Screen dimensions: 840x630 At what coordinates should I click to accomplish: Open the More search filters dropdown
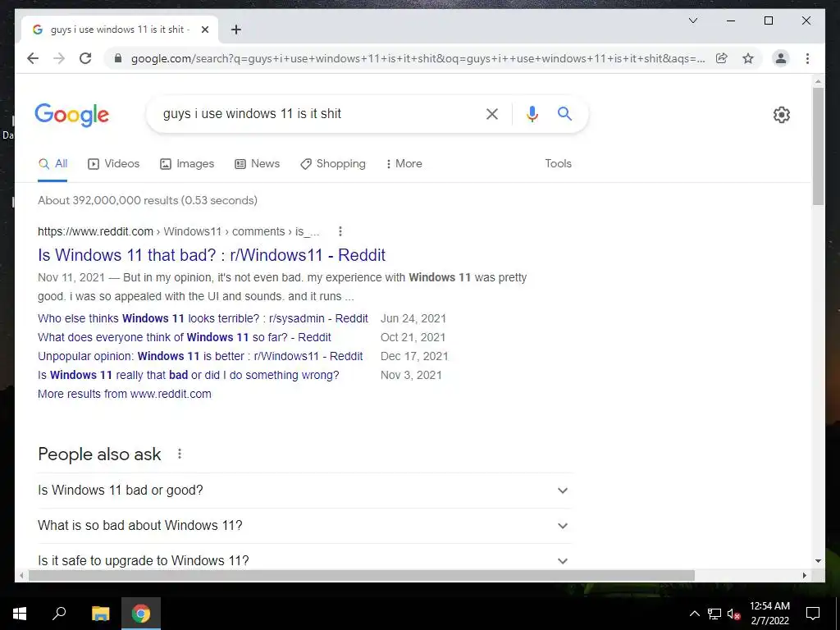404,164
